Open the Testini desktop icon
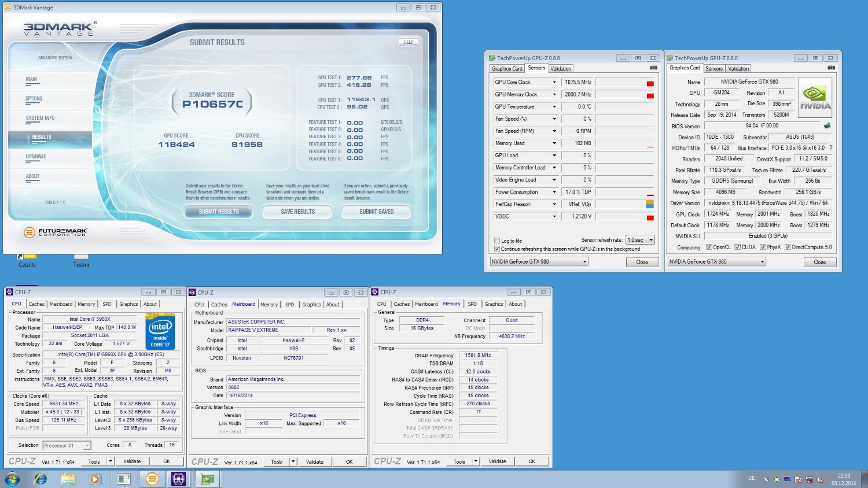 pos(81,260)
